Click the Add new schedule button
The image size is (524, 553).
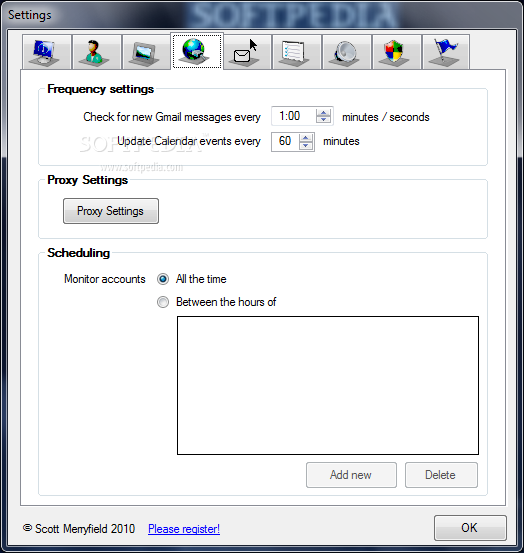tap(351, 475)
